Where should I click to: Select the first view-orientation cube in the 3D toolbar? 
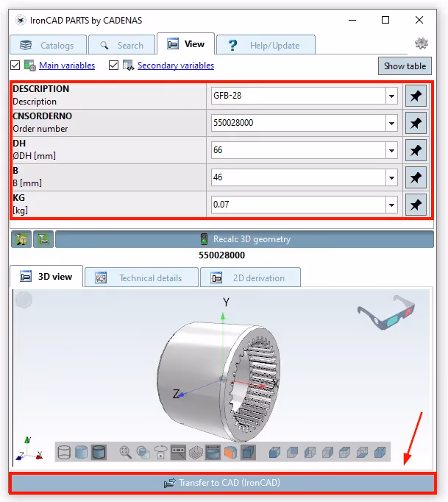coord(274,452)
